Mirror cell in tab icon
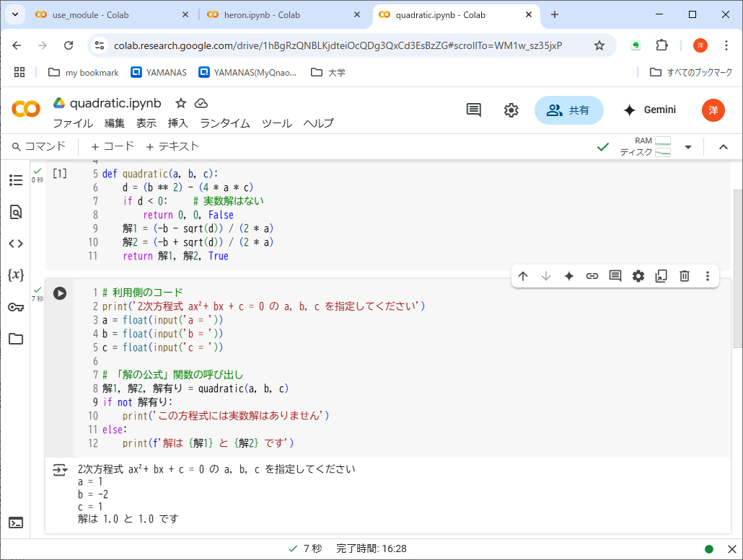The image size is (743, 560). [x=661, y=276]
